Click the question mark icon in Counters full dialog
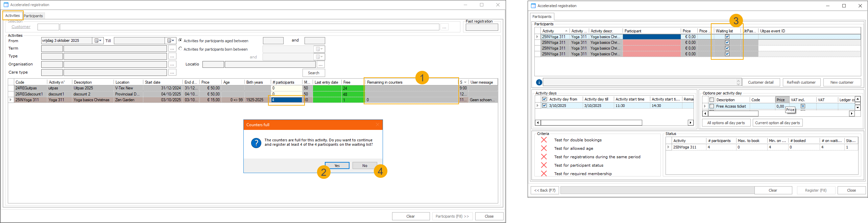The width and height of the screenshot is (868, 223). 256,143
